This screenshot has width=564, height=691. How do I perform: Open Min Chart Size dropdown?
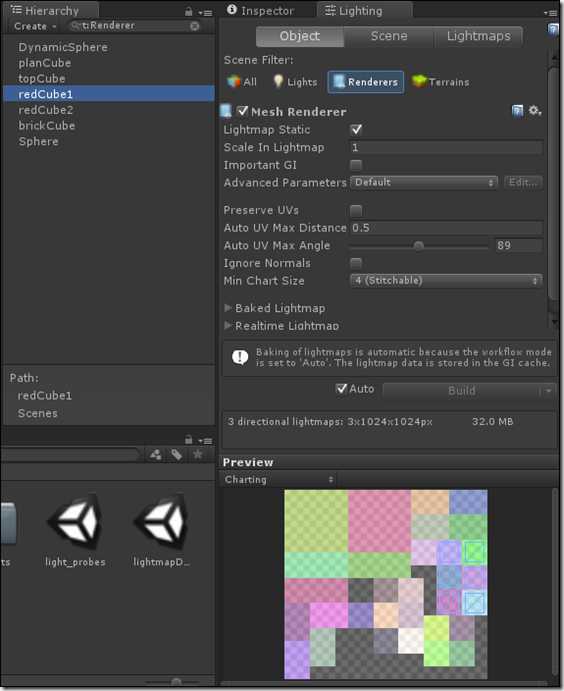click(x=446, y=280)
